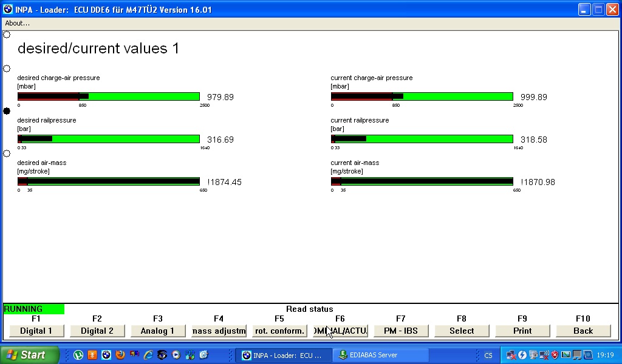Click the desired charge-air pressure bar

pyautogui.click(x=108, y=96)
